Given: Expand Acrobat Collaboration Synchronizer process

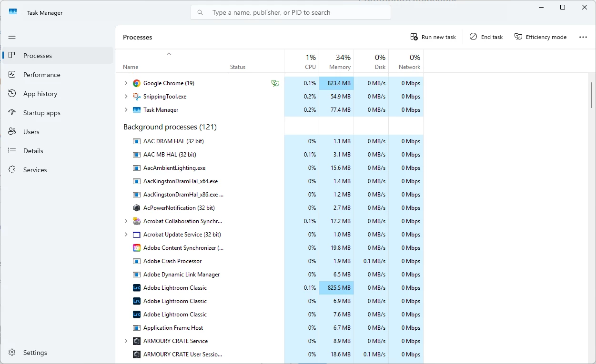Looking at the screenshot, I should point(126,221).
